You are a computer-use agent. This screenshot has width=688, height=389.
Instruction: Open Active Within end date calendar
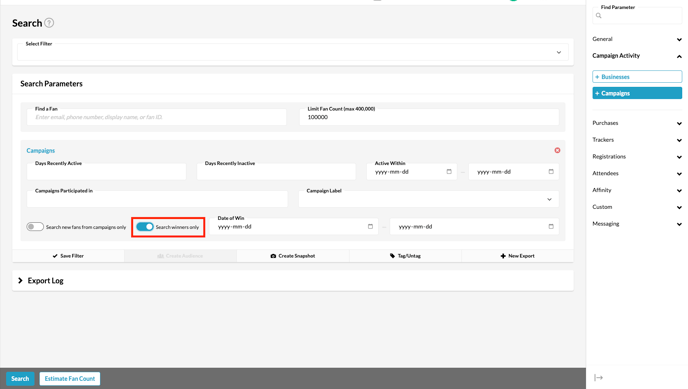click(x=551, y=171)
